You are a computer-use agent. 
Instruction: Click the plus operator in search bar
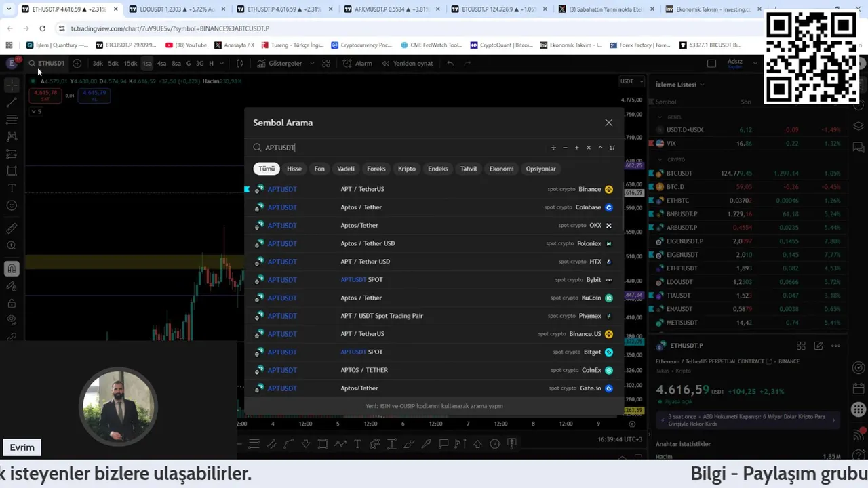576,148
